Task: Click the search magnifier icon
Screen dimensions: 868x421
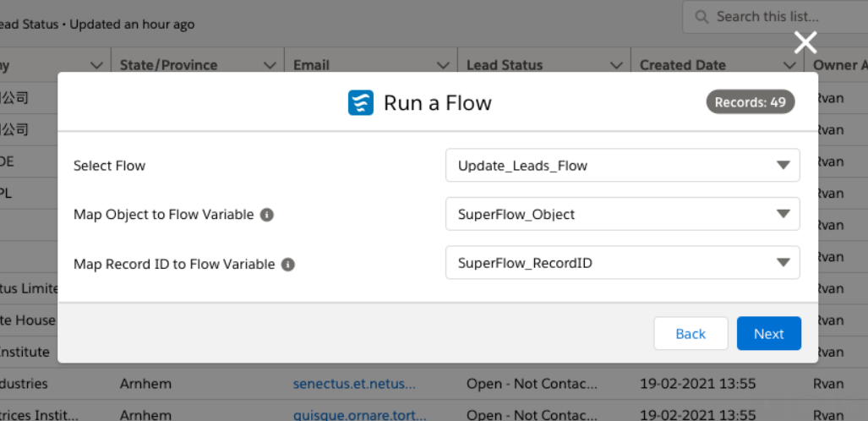Action: (702, 17)
